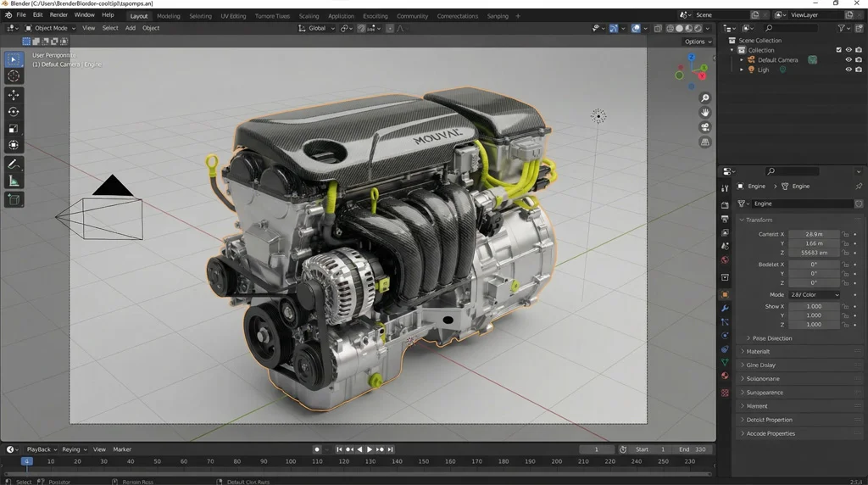Open the Render menu
The width and height of the screenshot is (868, 485).
point(58,15)
